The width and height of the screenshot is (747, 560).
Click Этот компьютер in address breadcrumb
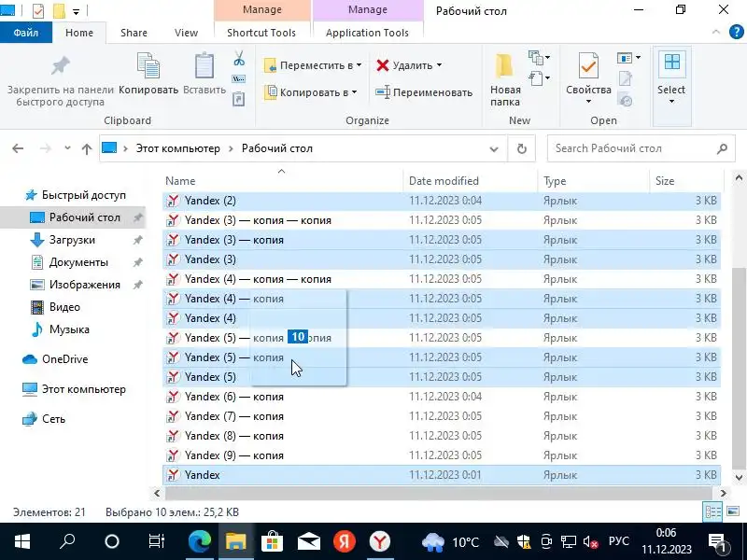178,148
